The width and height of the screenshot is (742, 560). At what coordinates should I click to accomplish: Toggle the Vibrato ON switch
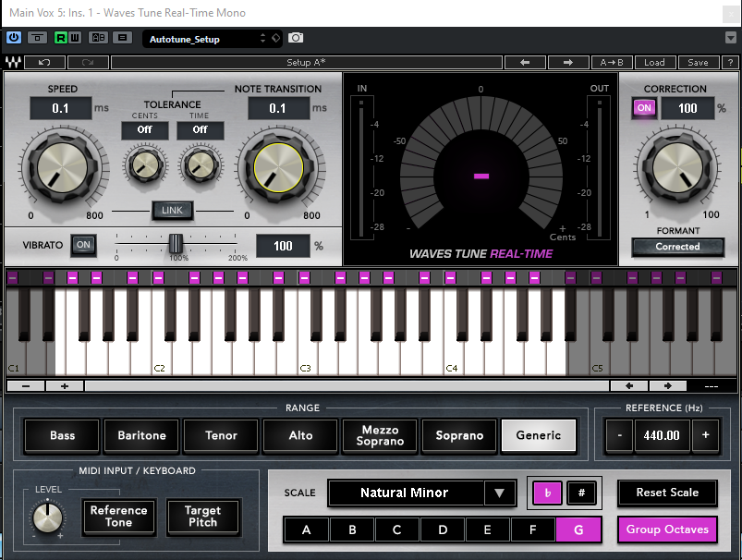click(x=84, y=245)
